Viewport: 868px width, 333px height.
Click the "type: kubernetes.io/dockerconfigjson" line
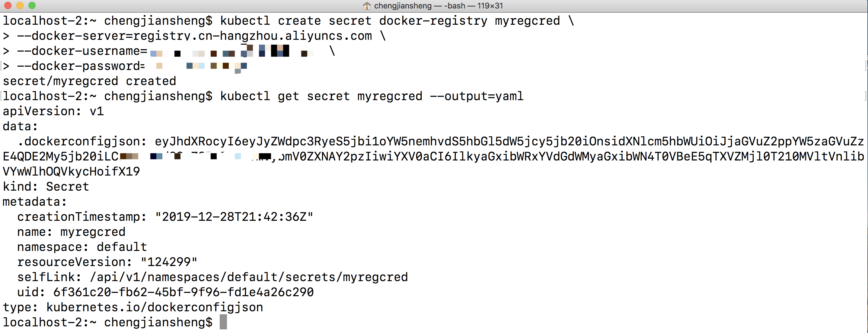pyautogui.click(x=133, y=307)
